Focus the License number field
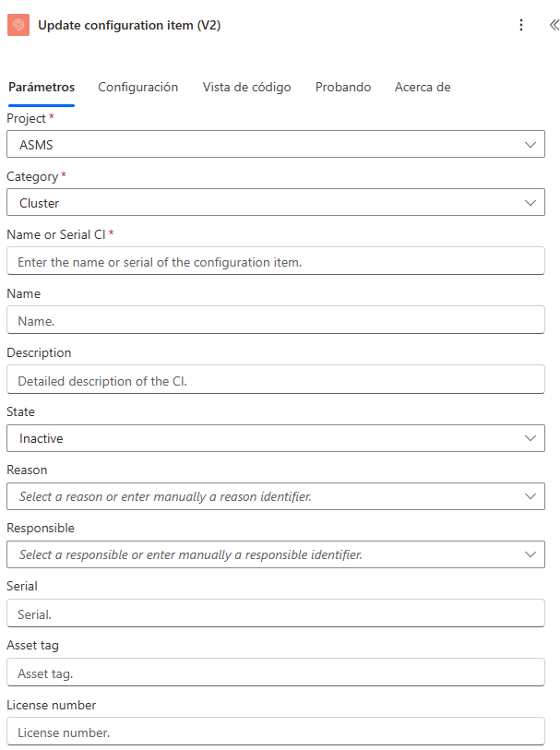 [275, 732]
